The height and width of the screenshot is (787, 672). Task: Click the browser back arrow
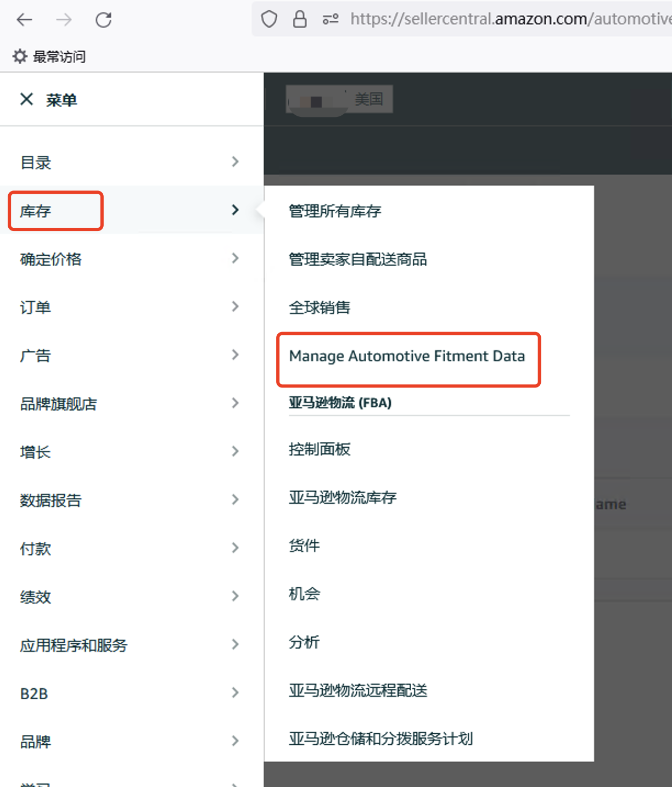[25, 20]
